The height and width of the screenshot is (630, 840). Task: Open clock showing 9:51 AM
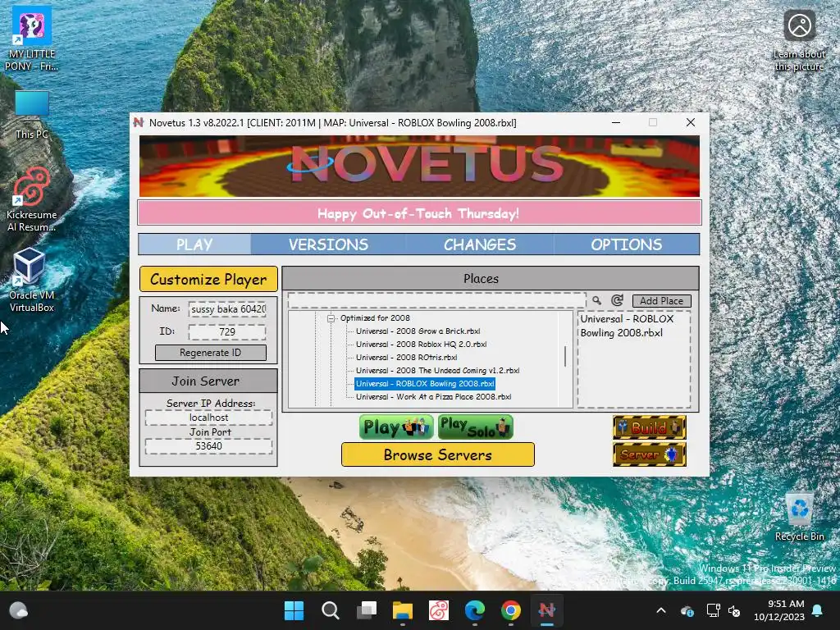coord(779,610)
